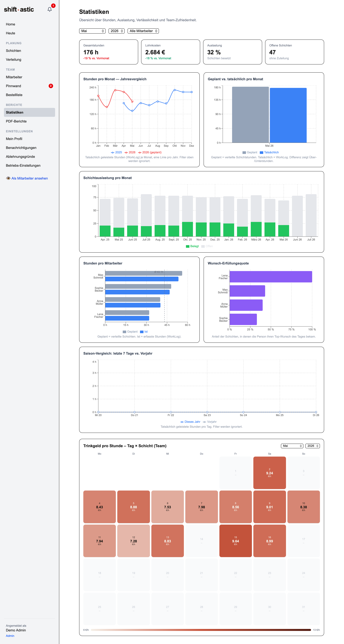Screen dimensions: 344x644
Task: Toggle the Vorjahr legend marker
Action: click(x=204, y=422)
